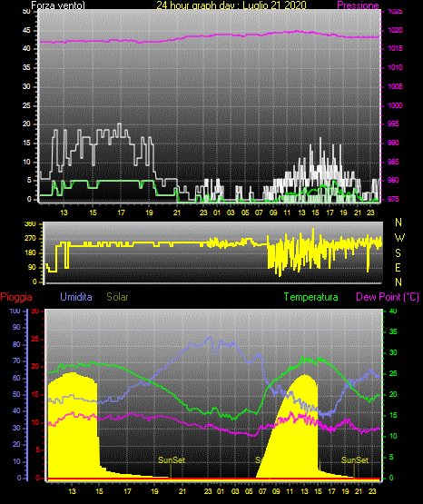Viewport: 423px width, 504px height.
Task: Click the red 'Pioggia' legend label
Action: tap(16, 297)
